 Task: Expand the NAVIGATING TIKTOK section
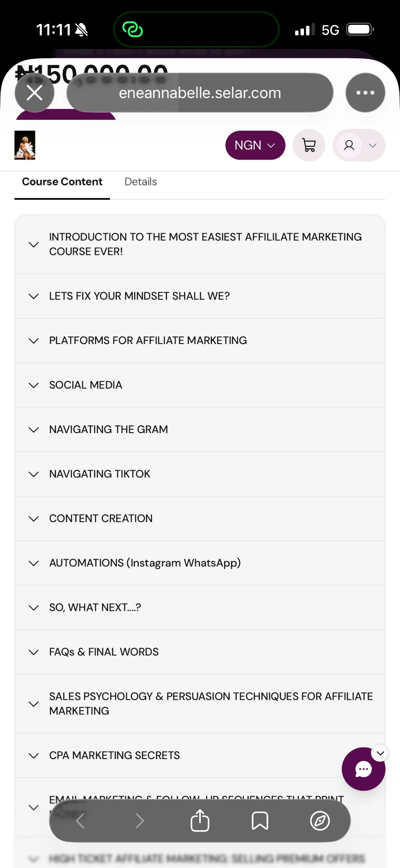tap(200, 474)
